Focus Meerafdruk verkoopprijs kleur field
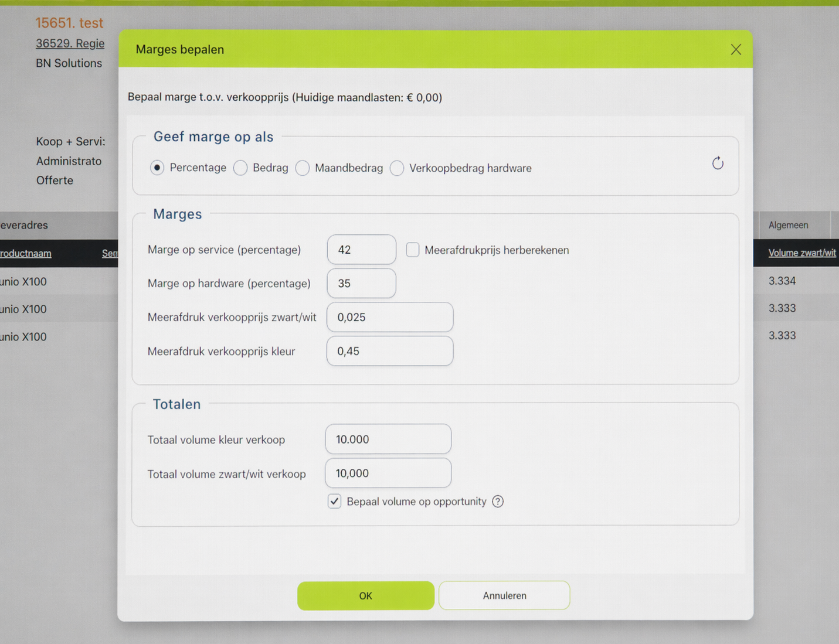Viewport: 839px width, 644px height. 390,351
